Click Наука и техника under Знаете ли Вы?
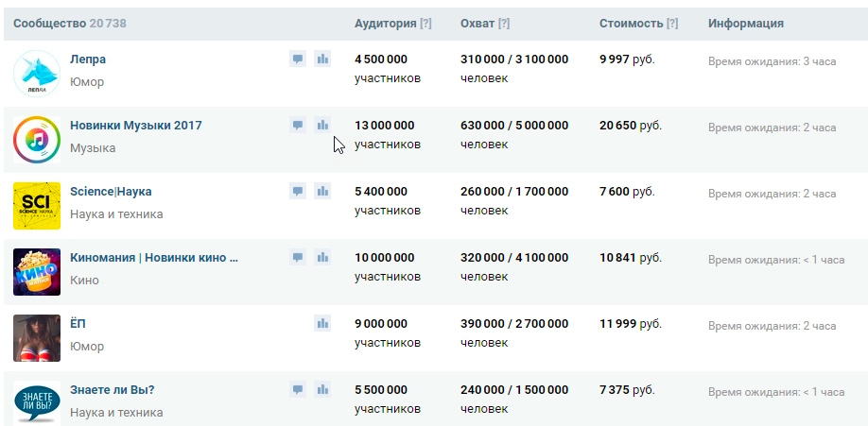Viewport: 868px width, 426px height. (x=116, y=412)
